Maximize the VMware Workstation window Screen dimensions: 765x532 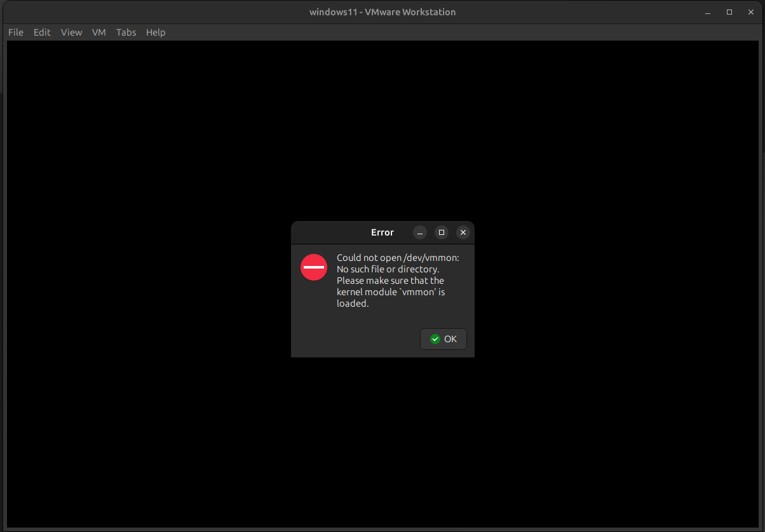point(729,12)
